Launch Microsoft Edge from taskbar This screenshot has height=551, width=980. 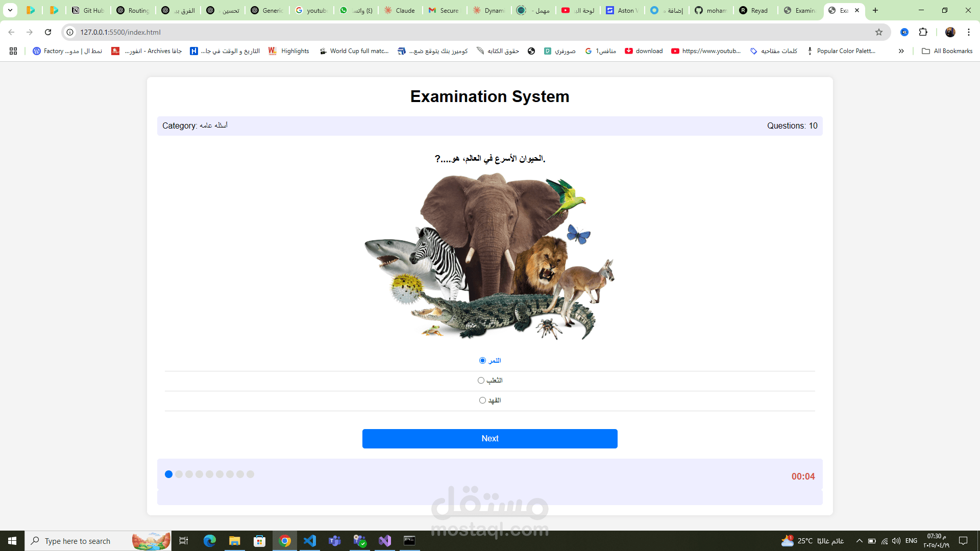pyautogui.click(x=209, y=541)
